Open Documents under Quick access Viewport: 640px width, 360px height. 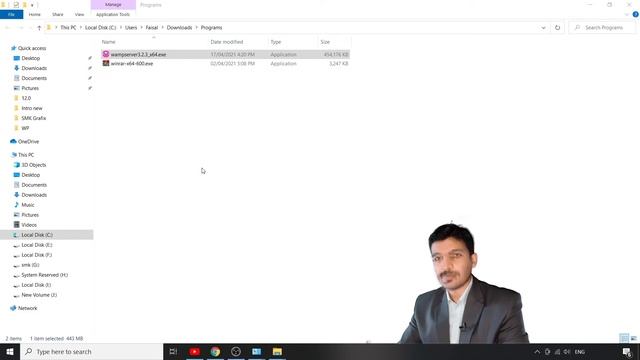point(34,78)
